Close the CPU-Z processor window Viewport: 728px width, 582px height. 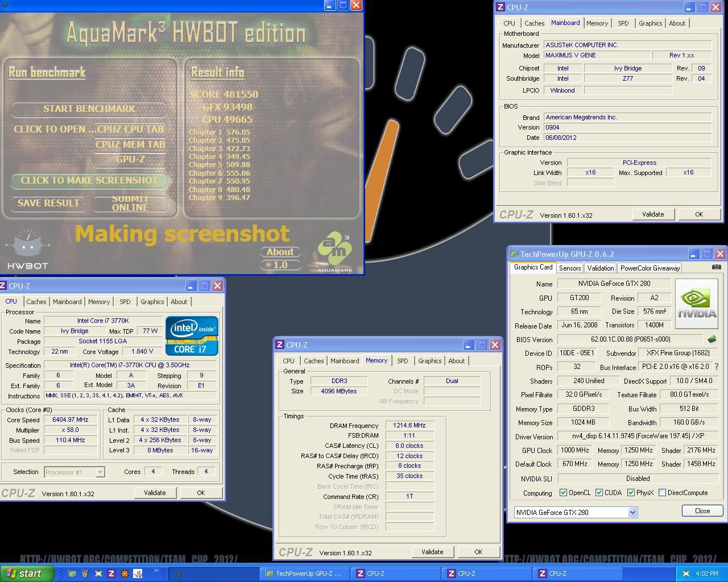click(217, 286)
